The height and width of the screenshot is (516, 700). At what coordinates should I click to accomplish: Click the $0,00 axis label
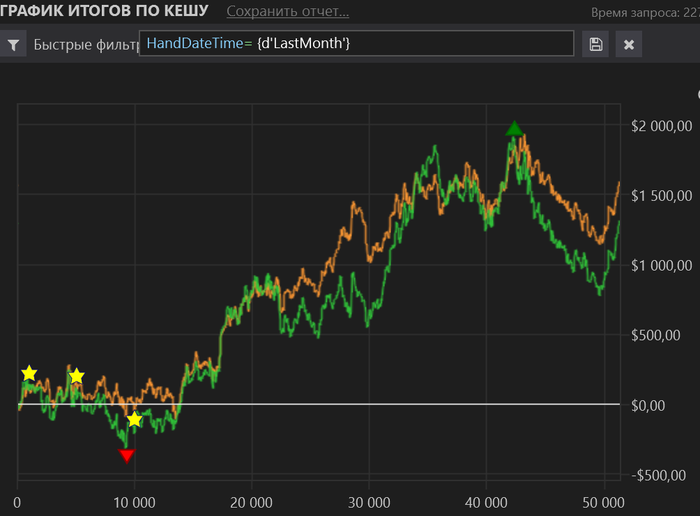(x=648, y=406)
